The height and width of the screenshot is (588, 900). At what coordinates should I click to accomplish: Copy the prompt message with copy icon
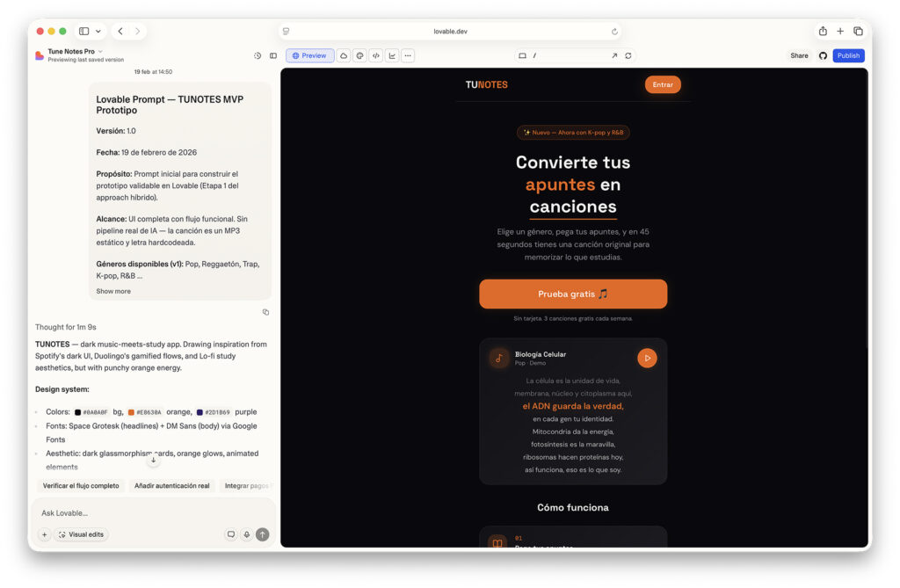tap(265, 312)
